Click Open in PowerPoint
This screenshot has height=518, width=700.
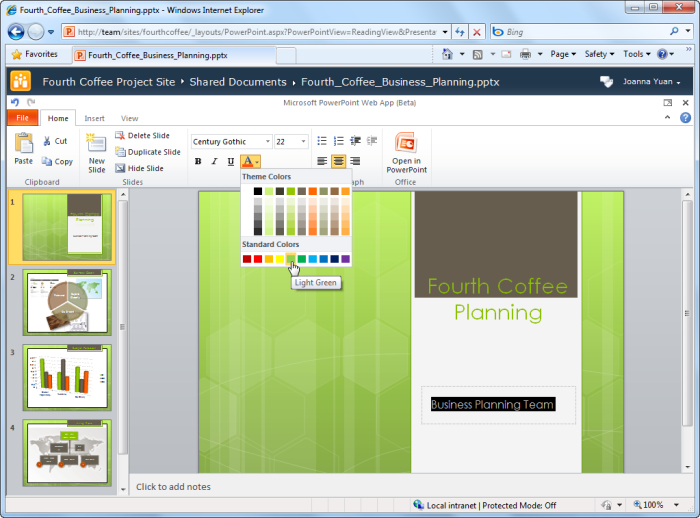(406, 153)
